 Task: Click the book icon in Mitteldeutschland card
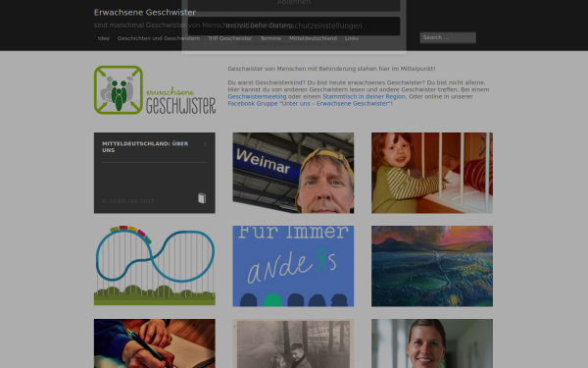202,198
